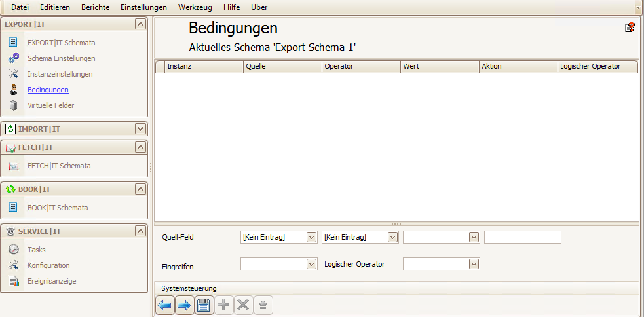
Task: Open the first Quell-Feld dropdown
Action: pyautogui.click(x=311, y=237)
